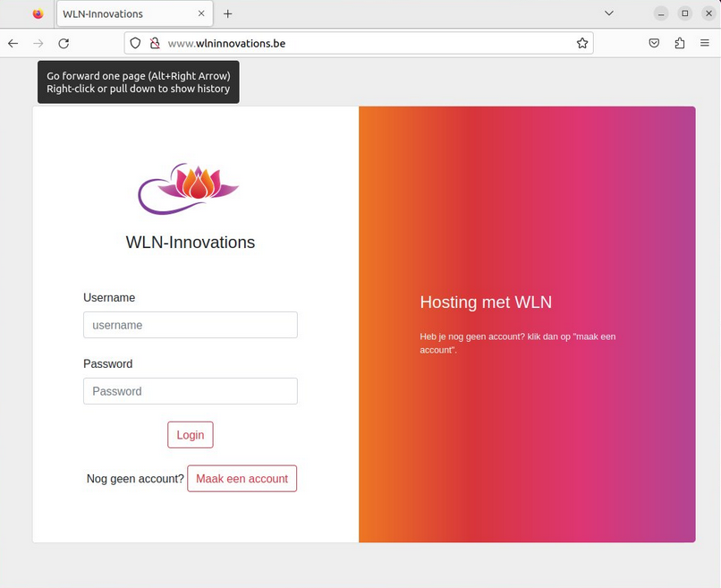Focus the Password input field

[191, 391]
